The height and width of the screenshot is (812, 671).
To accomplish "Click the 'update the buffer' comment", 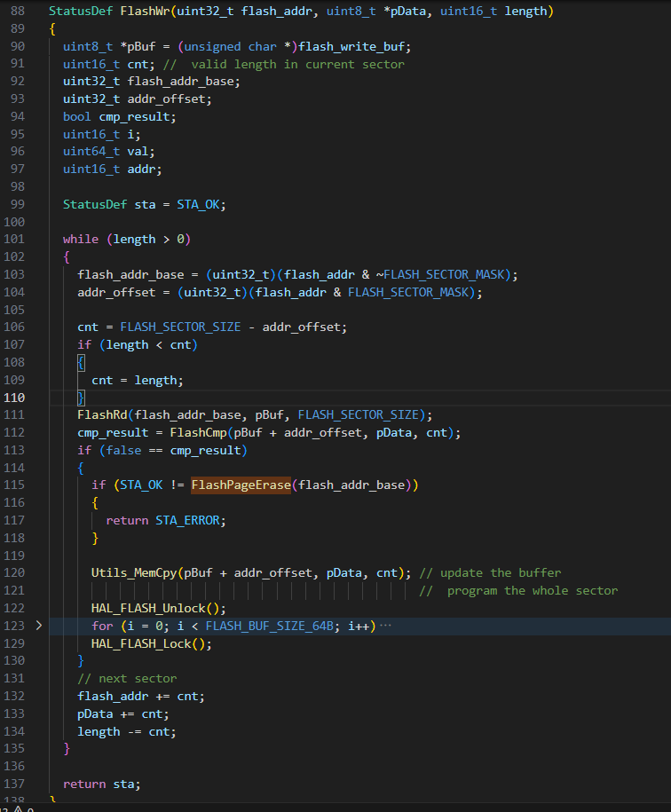I will (490, 573).
